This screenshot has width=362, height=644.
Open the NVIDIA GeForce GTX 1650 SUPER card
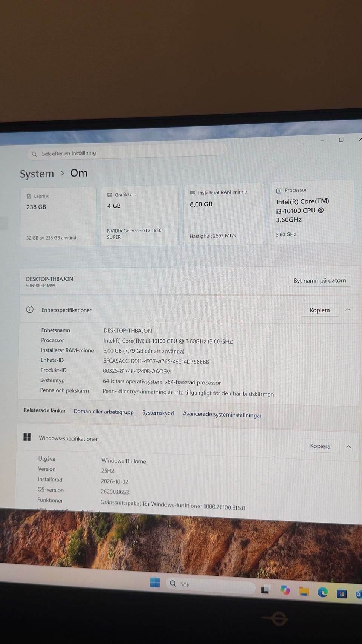point(140,215)
